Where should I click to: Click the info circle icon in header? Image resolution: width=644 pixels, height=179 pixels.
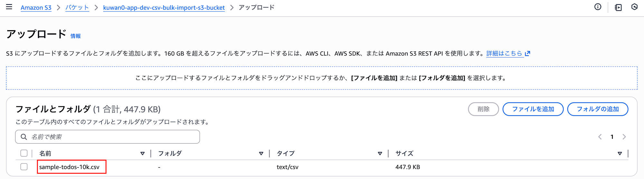[598, 7]
